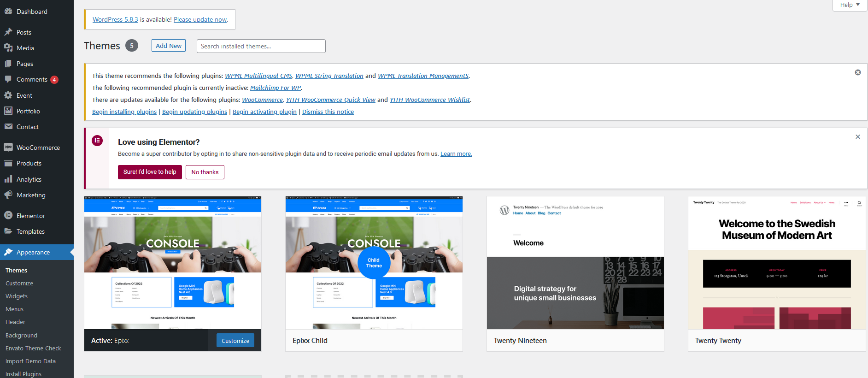Screen dimensions: 868x378
Task: Click the WordPress 5.8.3 link
Action: pyautogui.click(x=115, y=19)
